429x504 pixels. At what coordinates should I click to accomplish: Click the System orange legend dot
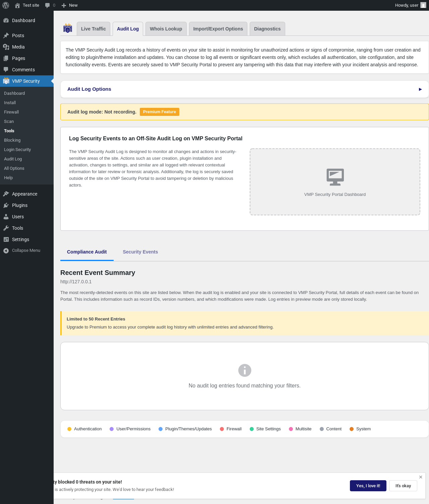pyautogui.click(x=352, y=429)
